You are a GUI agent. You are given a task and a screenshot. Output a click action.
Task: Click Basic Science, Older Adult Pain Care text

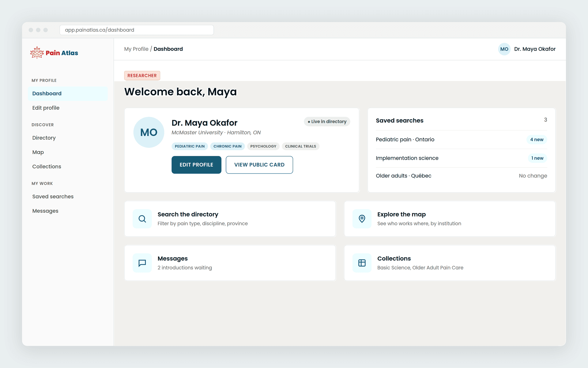pyautogui.click(x=420, y=268)
